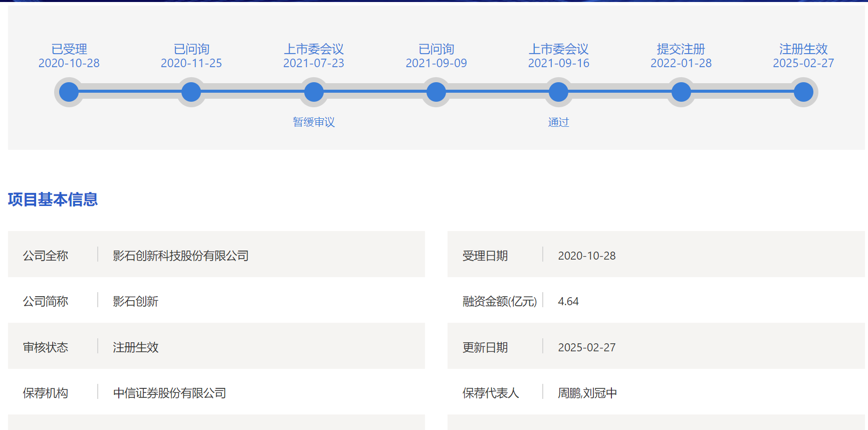Click the 受理日期 value 2020-10-28

587,256
